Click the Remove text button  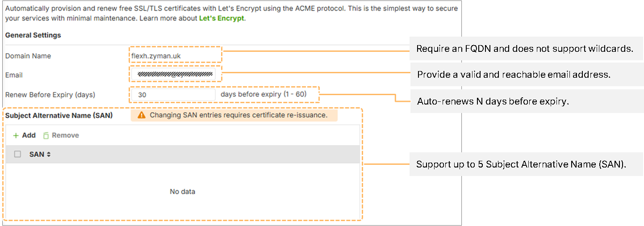click(65, 135)
